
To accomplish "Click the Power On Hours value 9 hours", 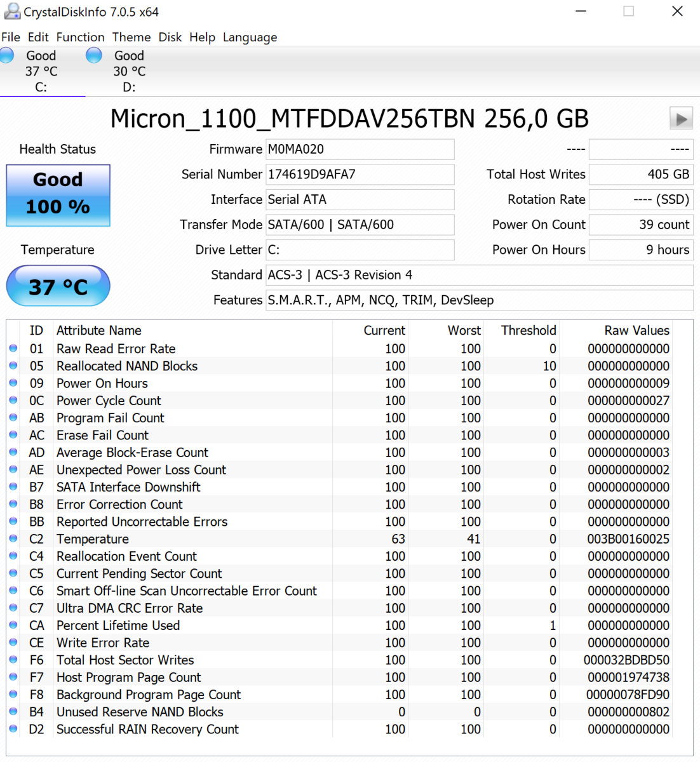I will click(x=641, y=250).
